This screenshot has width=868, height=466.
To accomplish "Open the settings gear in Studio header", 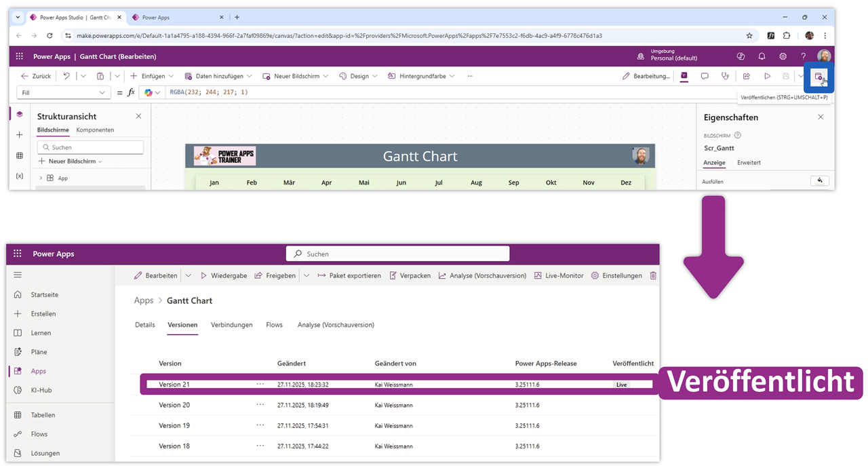I will pos(783,57).
